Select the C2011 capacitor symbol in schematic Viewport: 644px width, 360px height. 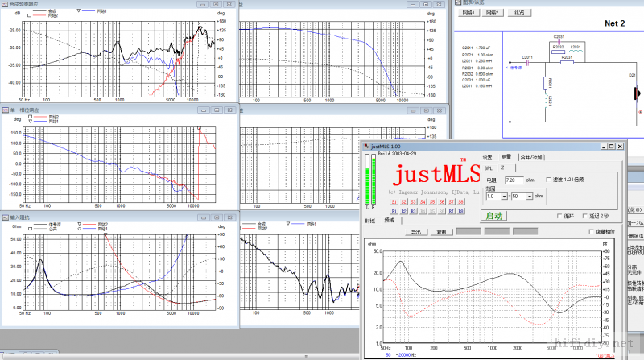point(526,63)
